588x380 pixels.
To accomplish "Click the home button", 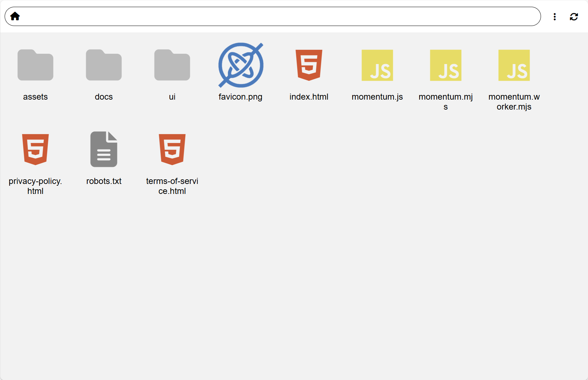I will pyautogui.click(x=15, y=16).
